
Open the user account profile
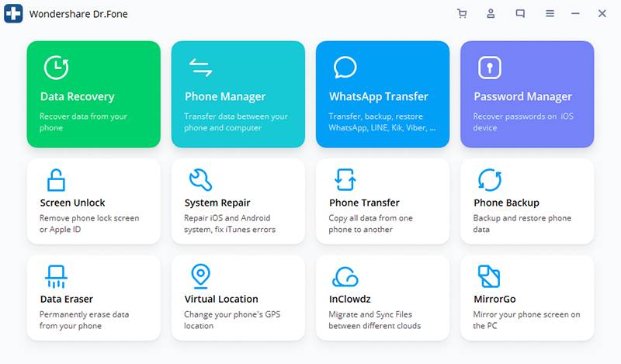coord(491,13)
